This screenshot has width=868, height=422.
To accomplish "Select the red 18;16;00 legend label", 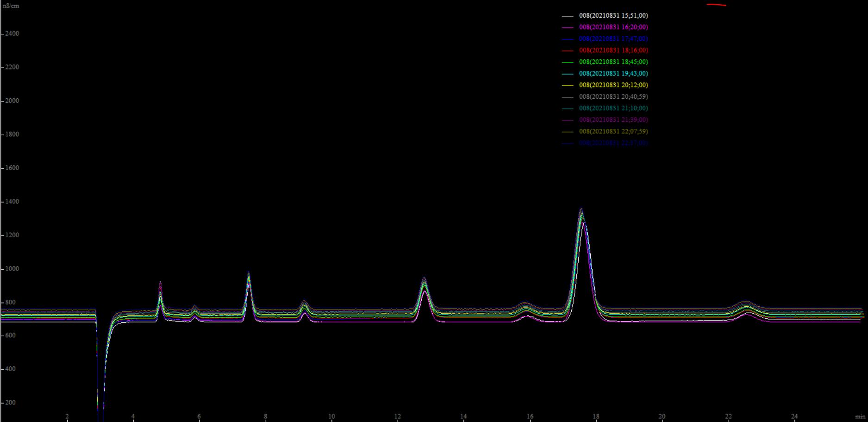I will 613,50.
